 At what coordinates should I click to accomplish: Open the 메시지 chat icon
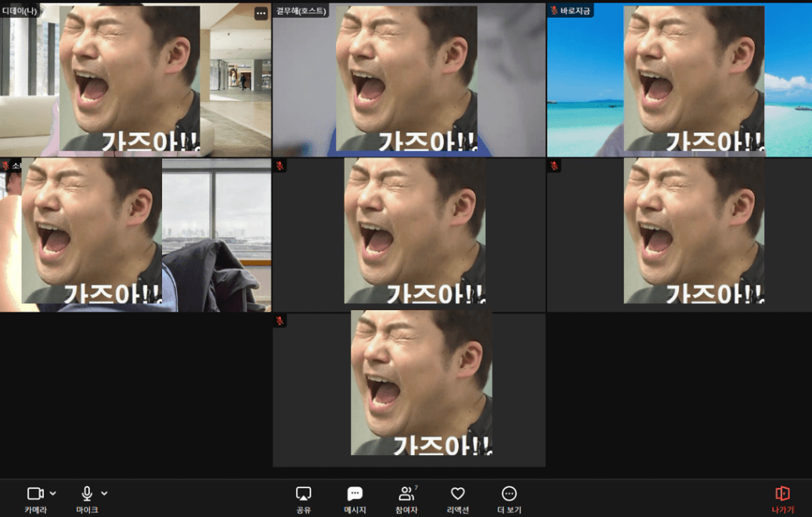(x=355, y=493)
